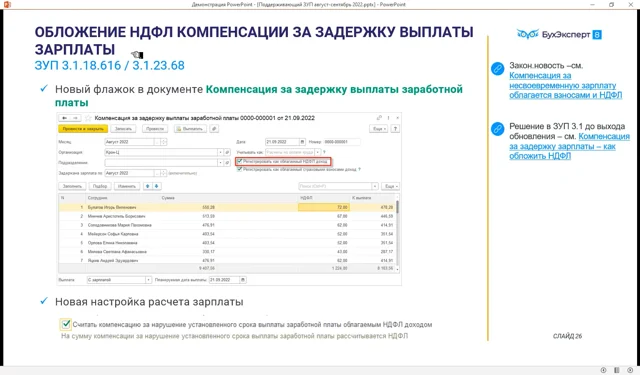Click the link icon in the document title bar
The image size is (640, 375).
coord(379,118)
